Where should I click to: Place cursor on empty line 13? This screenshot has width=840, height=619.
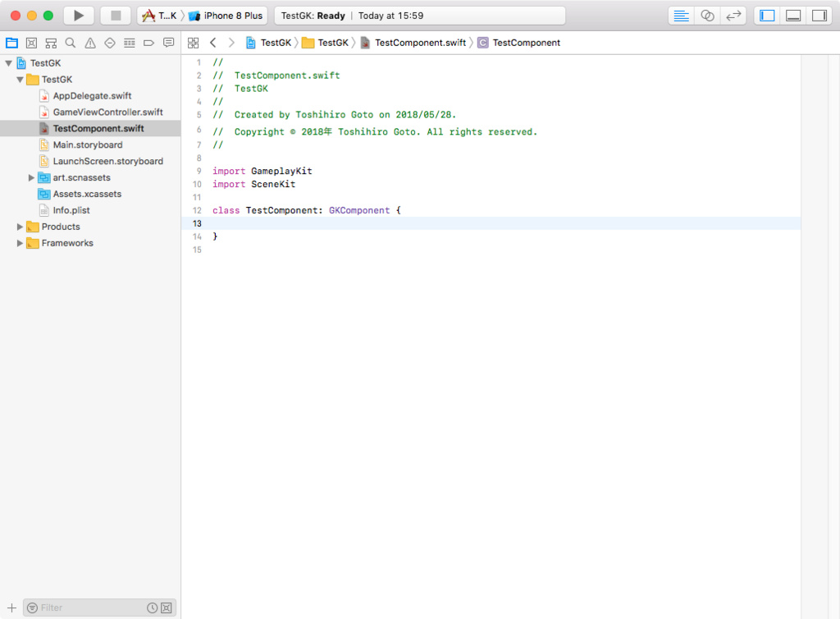(x=491, y=223)
